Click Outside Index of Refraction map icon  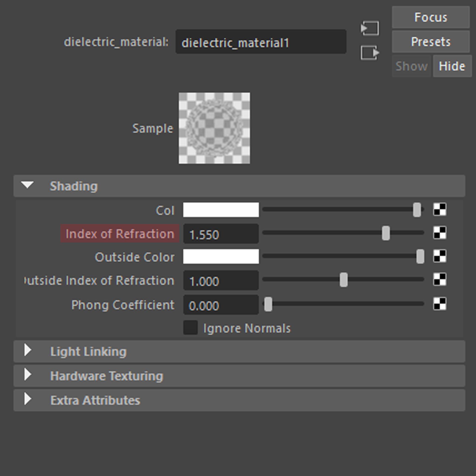point(440,280)
